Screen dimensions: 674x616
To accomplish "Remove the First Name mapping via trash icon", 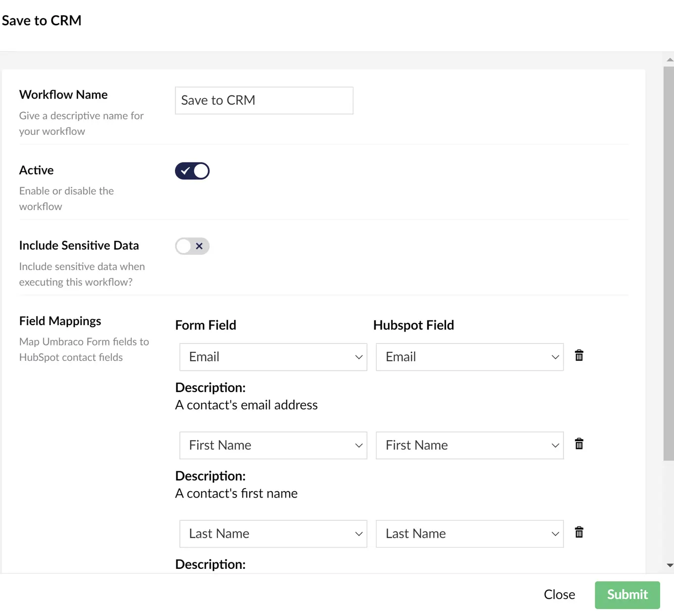I will pyautogui.click(x=579, y=444).
